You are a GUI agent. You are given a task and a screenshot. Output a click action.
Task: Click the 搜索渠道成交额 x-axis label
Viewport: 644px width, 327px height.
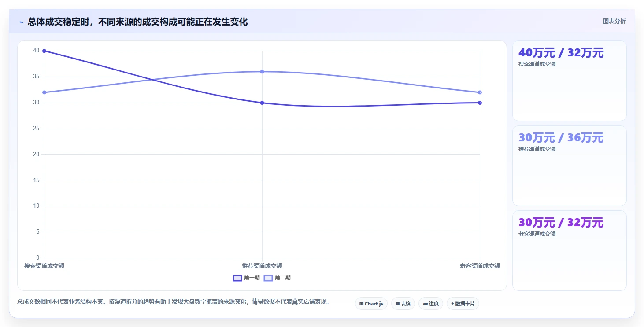point(44,266)
